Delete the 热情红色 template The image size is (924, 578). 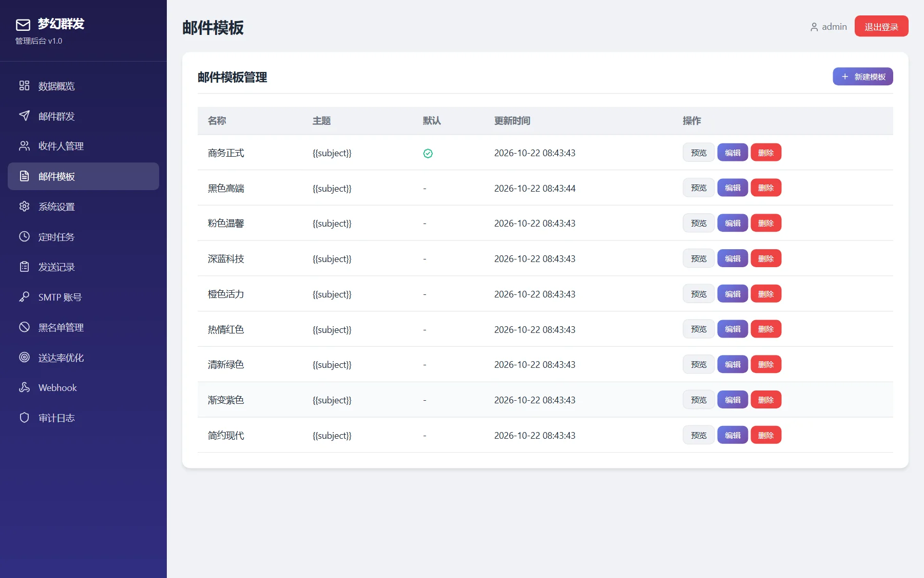(x=766, y=329)
